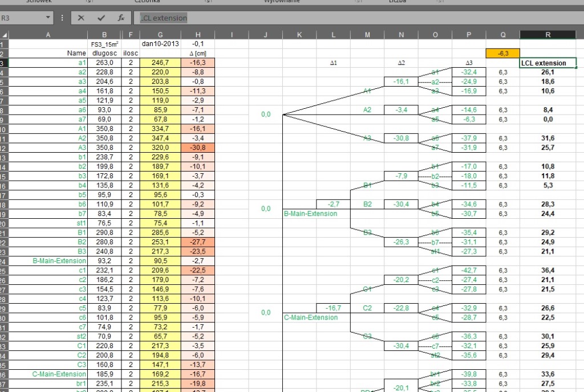Viewport: 584px width, 392px height.
Task: Cancel the formula bar entry
Action: click(81, 18)
